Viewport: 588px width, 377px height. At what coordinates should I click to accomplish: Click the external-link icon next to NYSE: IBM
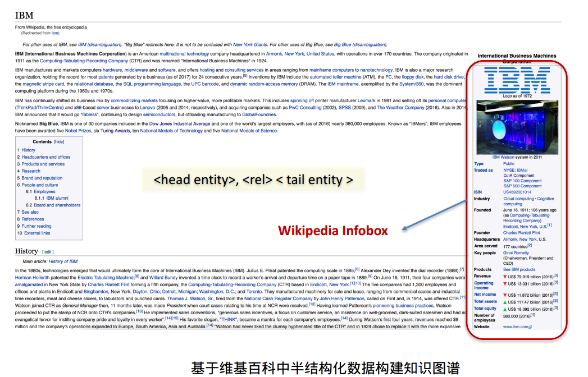[x=525, y=171]
